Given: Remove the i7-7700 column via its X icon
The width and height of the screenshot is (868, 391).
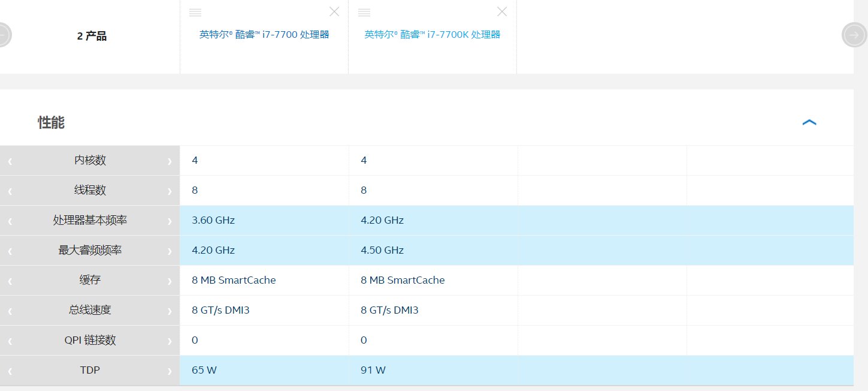Looking at the screenshot, I should coord(334,11).
